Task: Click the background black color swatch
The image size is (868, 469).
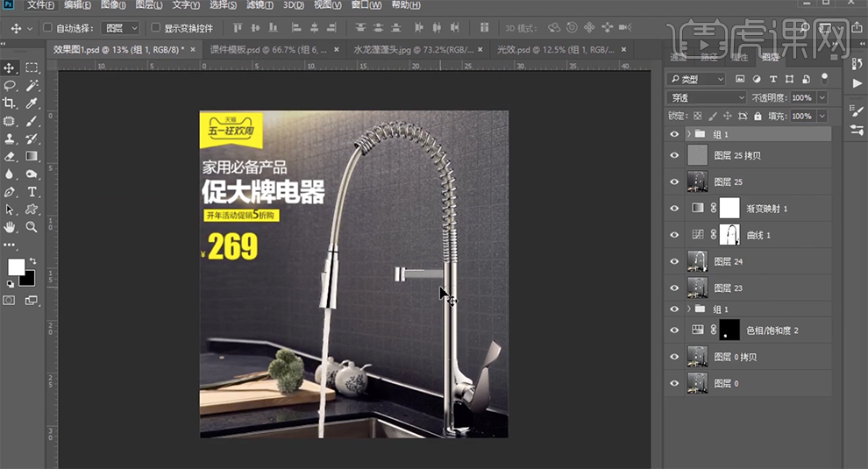Action: 29,280
